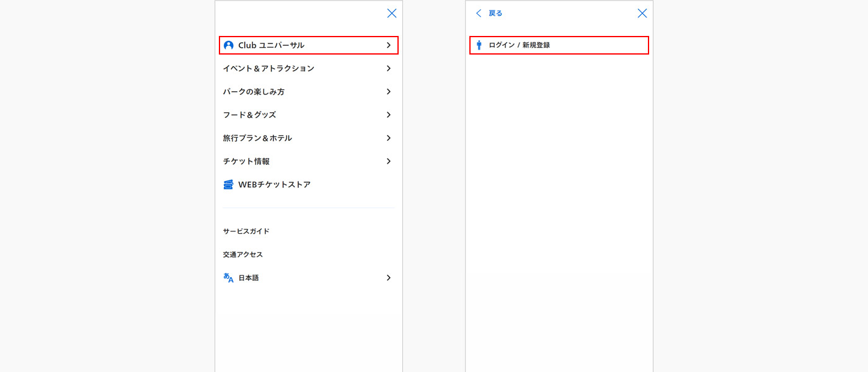
Task: Go back with the 戻る link
Action: [x=495, y=13]
